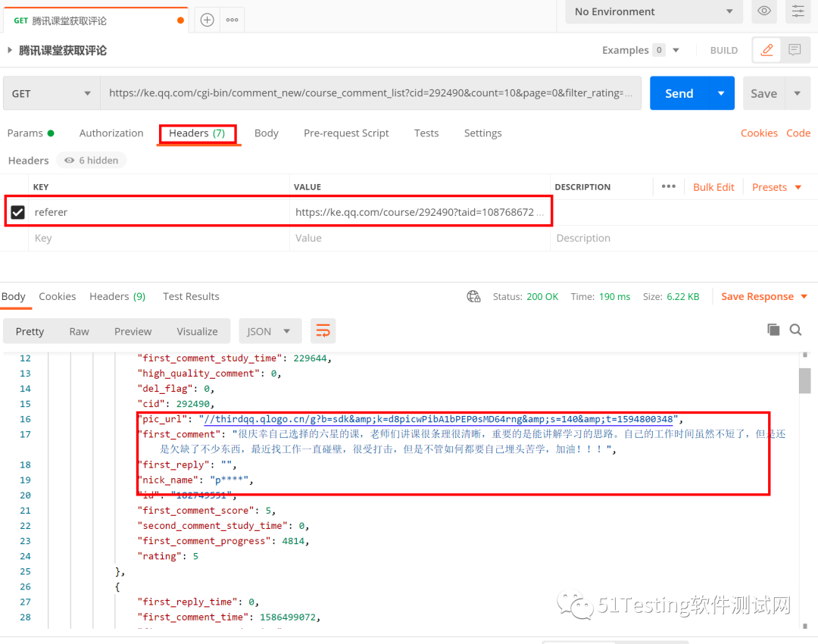Open the JSON format dropdown
The image size is (818, 644).
point(269,331)
